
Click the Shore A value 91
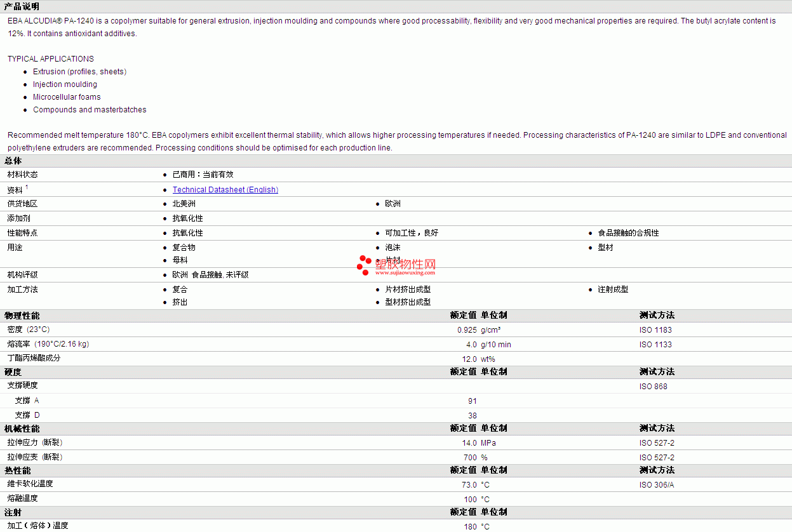(473, 401)
